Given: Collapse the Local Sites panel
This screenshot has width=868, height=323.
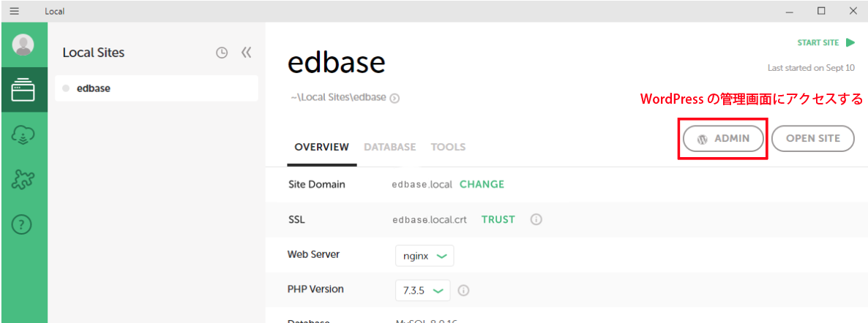Looking at the screenshot, I should [247, 53].
